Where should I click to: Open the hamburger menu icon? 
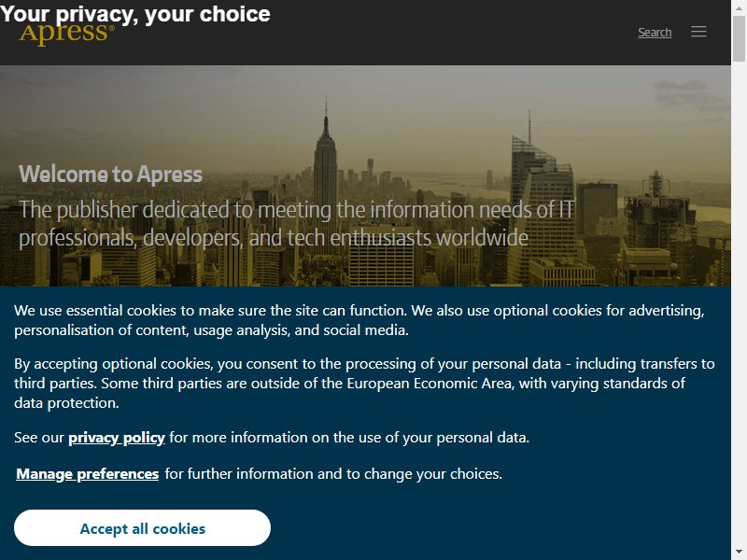(x=698, y=32)
